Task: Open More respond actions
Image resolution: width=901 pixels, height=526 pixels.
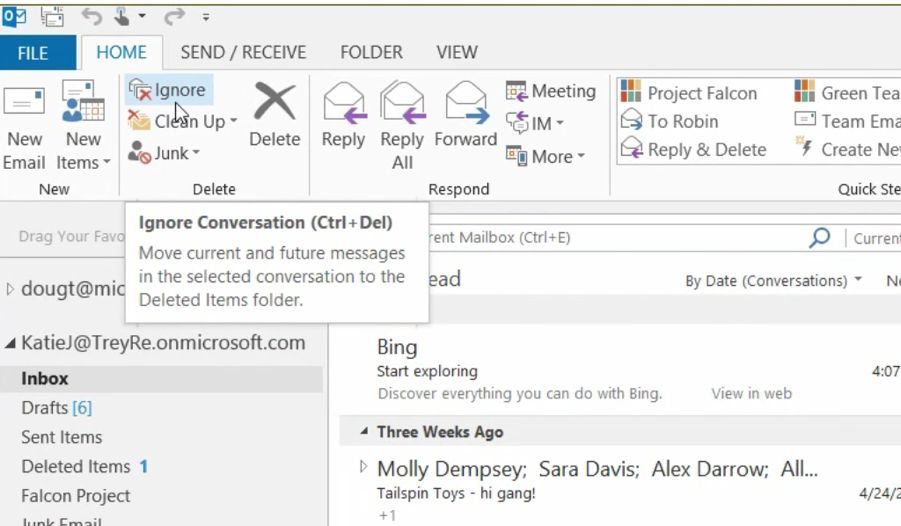Action: [545, 156]
